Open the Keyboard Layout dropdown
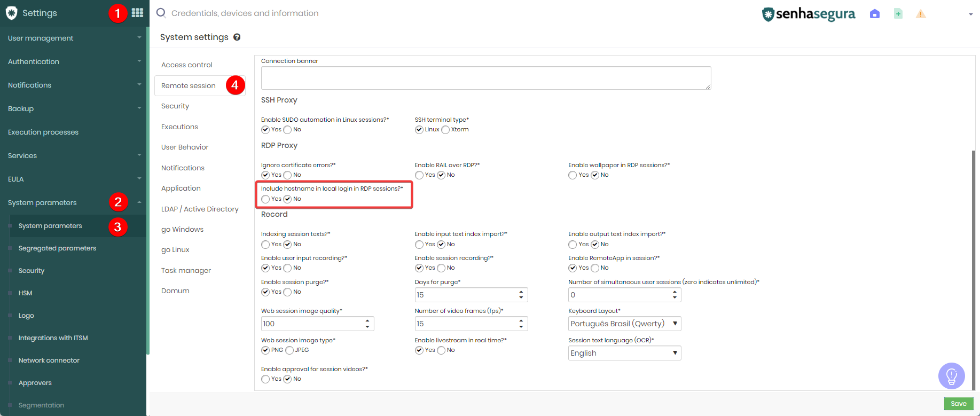The width and height of the screenshot is (980, 416). [625, 324]
